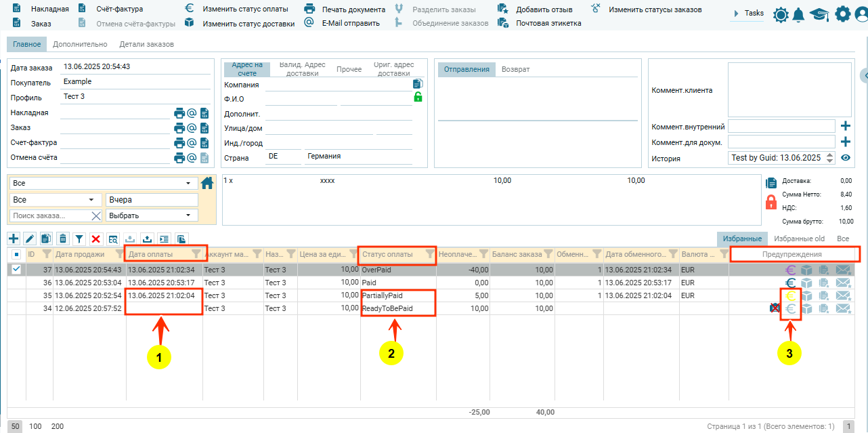Screen dimensions: 868x433
Task: Uncheck the checkbox for order 37
Action: (16, 269)
